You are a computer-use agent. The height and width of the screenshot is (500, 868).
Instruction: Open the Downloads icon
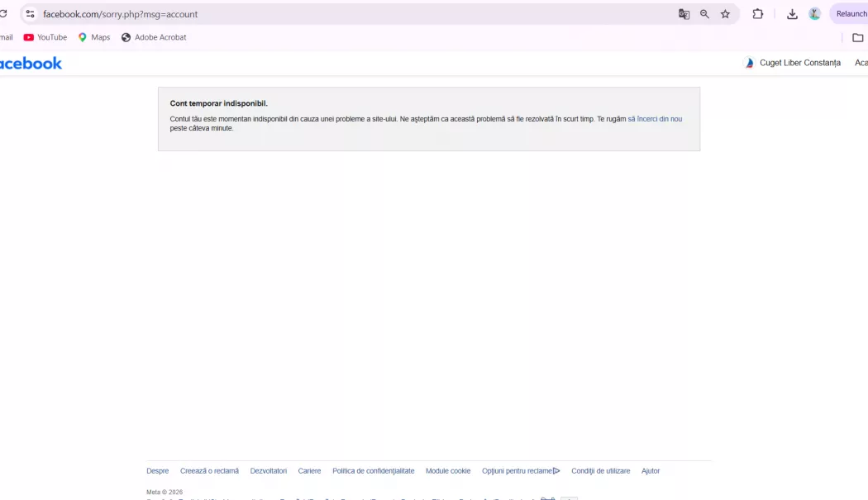point(792,14)
